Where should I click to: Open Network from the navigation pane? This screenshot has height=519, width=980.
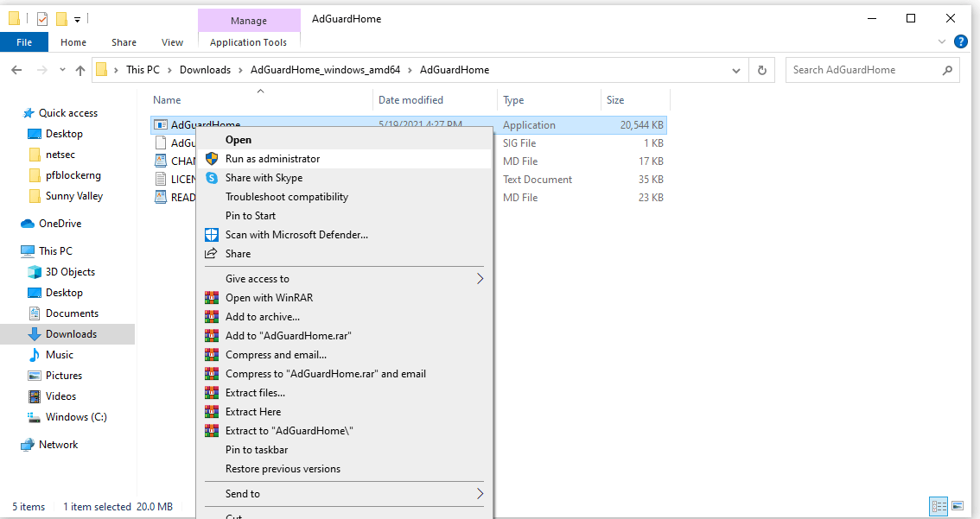[57, 444]
